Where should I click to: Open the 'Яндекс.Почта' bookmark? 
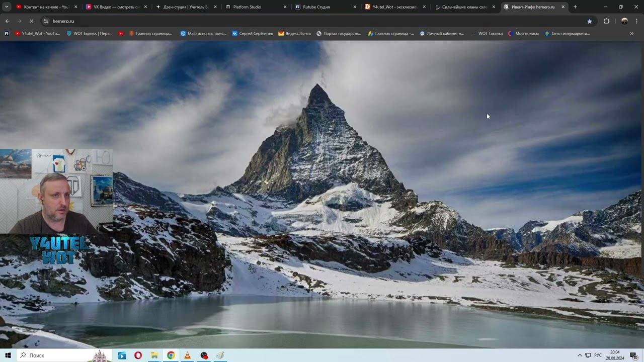coord(295,34)
